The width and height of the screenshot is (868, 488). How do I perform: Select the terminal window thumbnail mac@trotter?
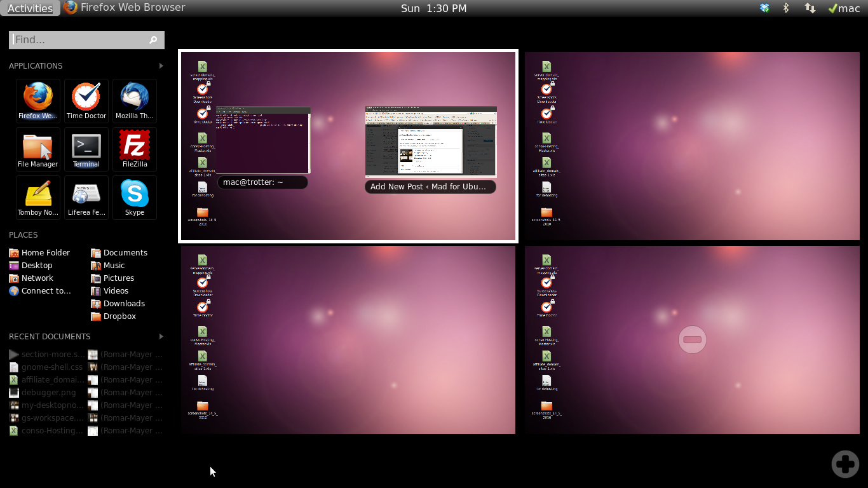[263, 140]
